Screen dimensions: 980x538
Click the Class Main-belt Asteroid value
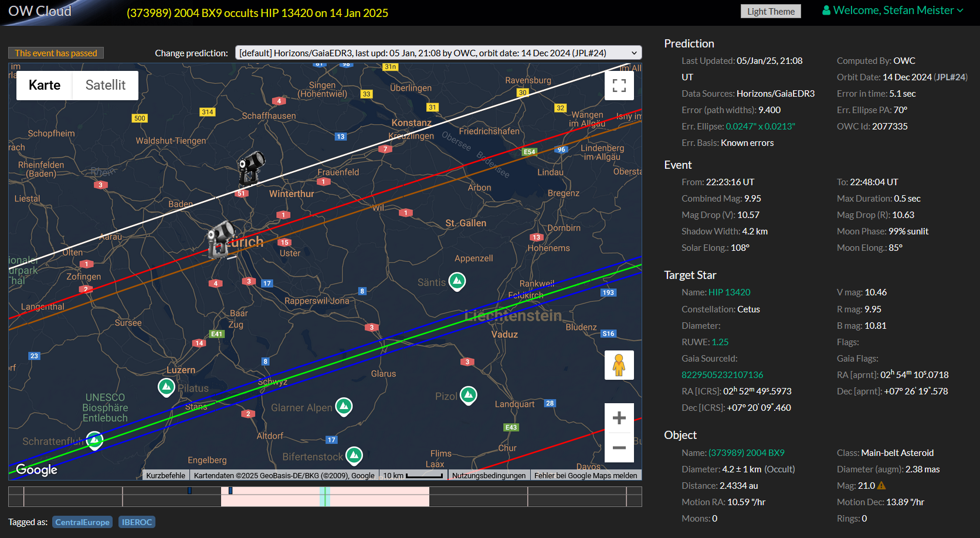click(x=897, y=453)
